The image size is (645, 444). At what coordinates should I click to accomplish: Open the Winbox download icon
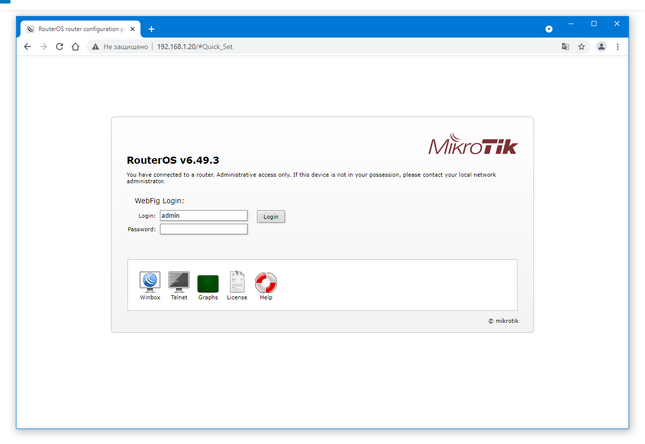click(150, 285)
